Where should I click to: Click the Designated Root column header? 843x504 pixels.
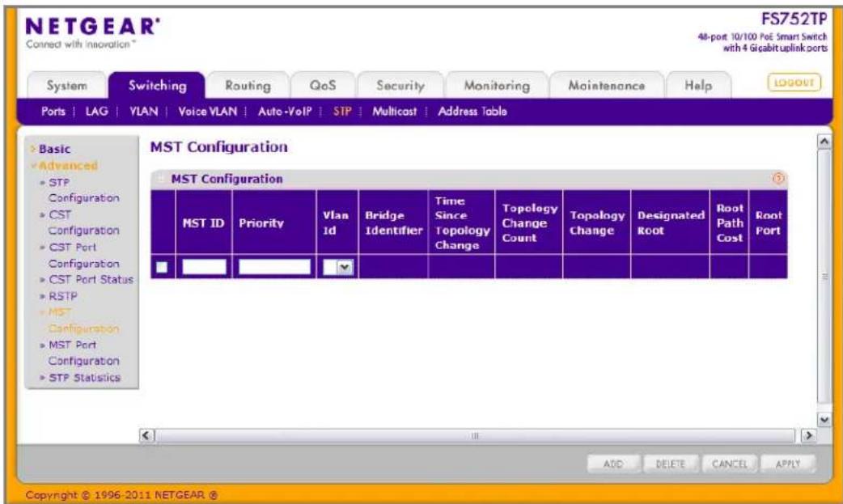coord(671,222)
